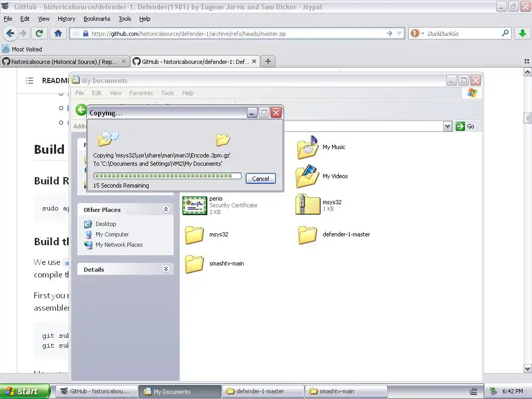Open the browser View menu
Screen dimensions: 532x399
[44, 19]
